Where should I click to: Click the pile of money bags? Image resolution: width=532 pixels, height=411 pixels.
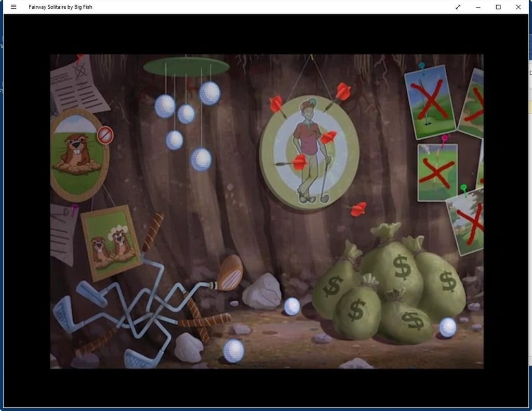point(389,283)
